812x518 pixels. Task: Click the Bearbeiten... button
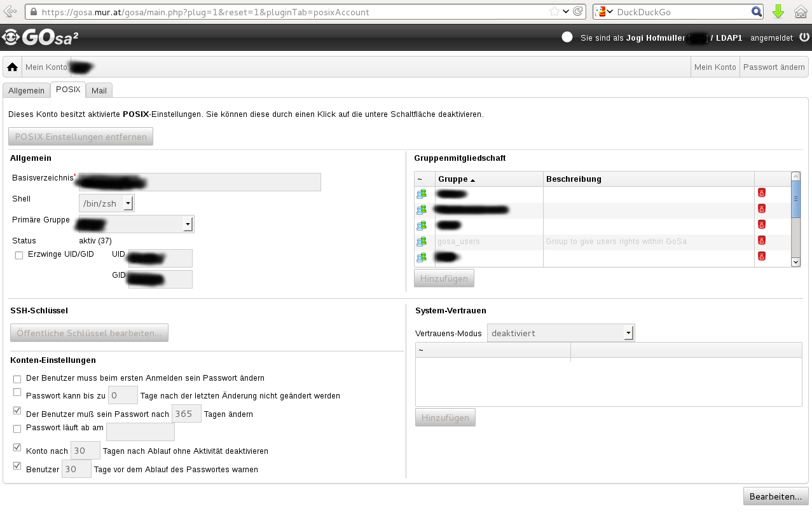click(775, 496)
